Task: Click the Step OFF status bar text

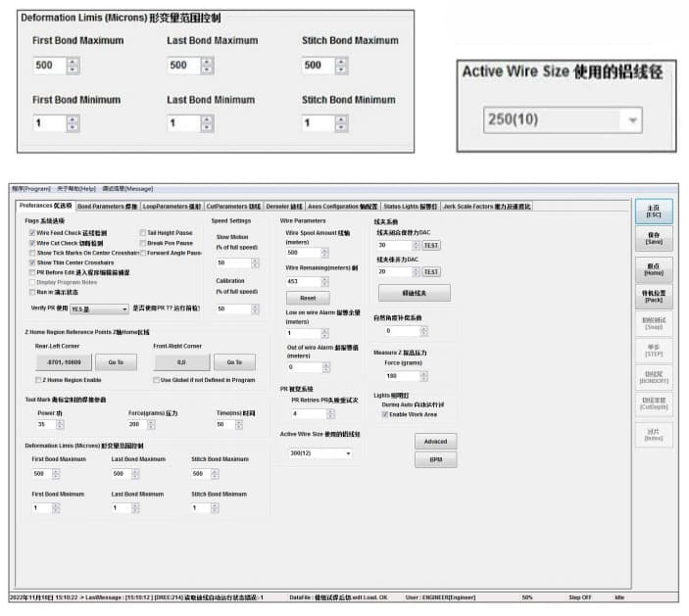Action: (x=580, y=597)
